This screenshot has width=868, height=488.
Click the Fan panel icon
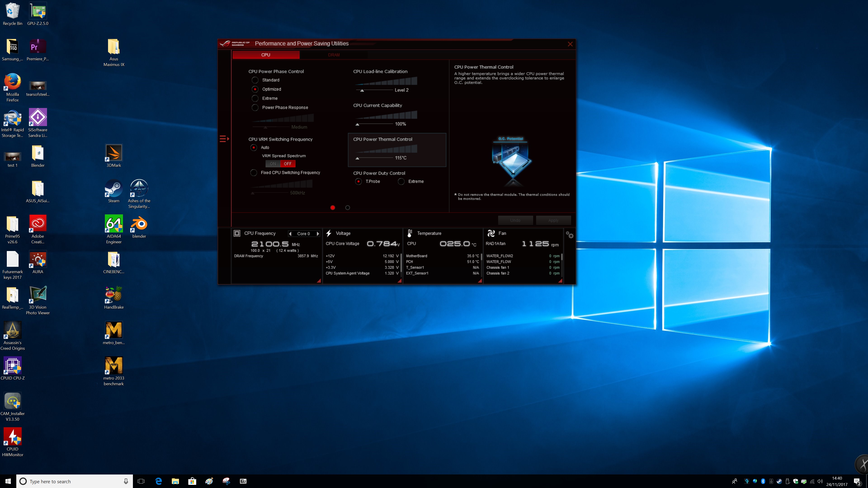(491, 233)
